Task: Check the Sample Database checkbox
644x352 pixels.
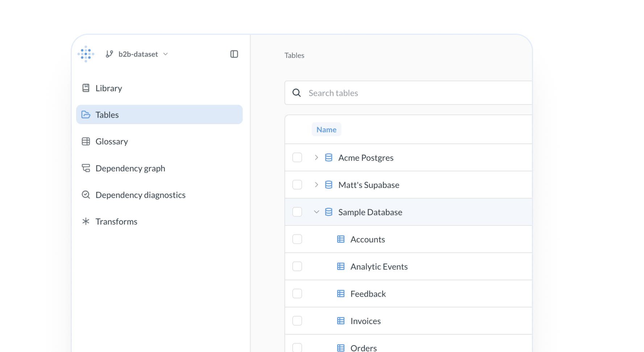Action: coord(297,212)
